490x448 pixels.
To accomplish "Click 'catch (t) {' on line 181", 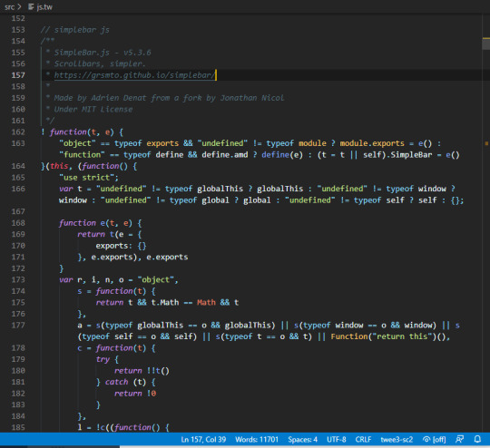I will (x=130, y=382).
